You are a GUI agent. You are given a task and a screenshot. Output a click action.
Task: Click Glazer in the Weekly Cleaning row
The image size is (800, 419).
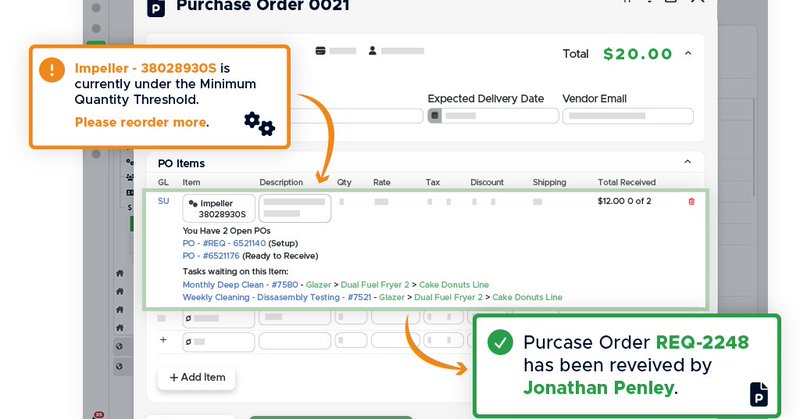tap(392, 297)
